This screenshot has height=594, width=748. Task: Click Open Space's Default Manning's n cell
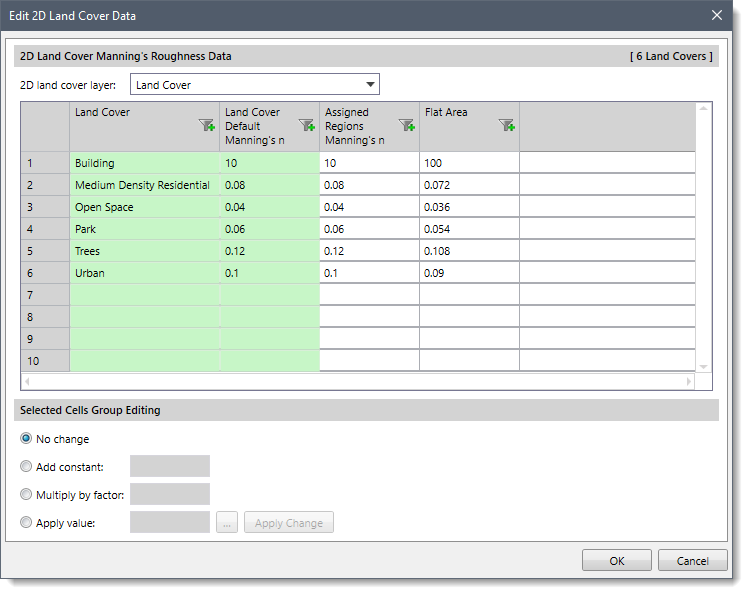coord(270,207)
